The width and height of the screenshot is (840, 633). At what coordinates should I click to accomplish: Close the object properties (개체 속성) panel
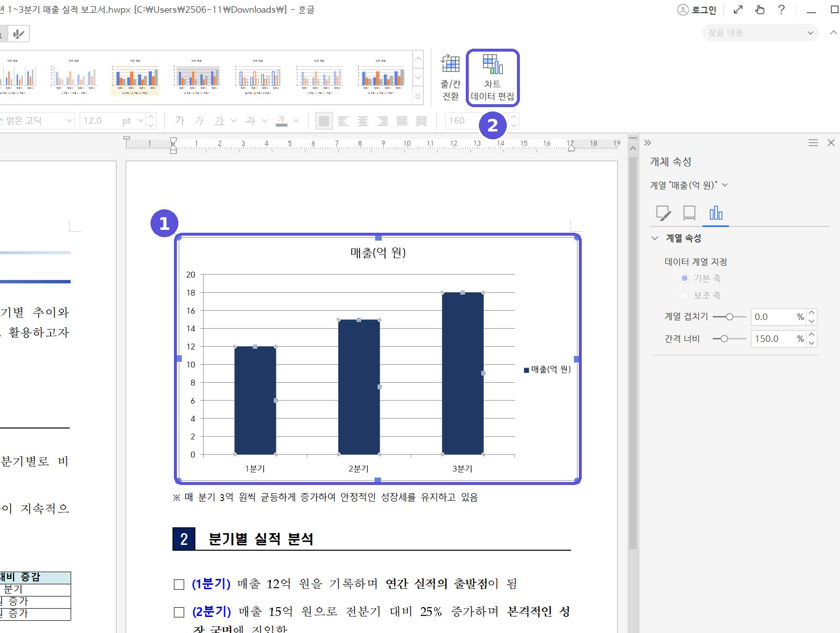pos(831,143)
